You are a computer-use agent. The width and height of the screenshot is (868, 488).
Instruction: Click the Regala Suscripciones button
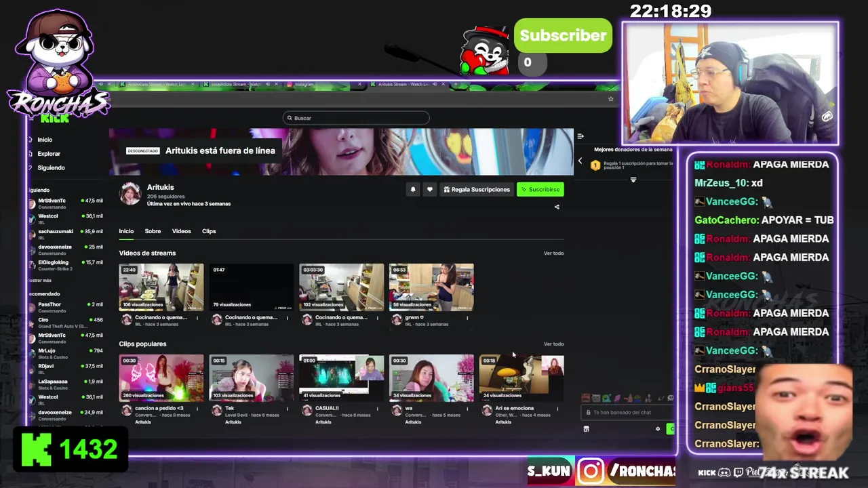(x=477, y=190)
